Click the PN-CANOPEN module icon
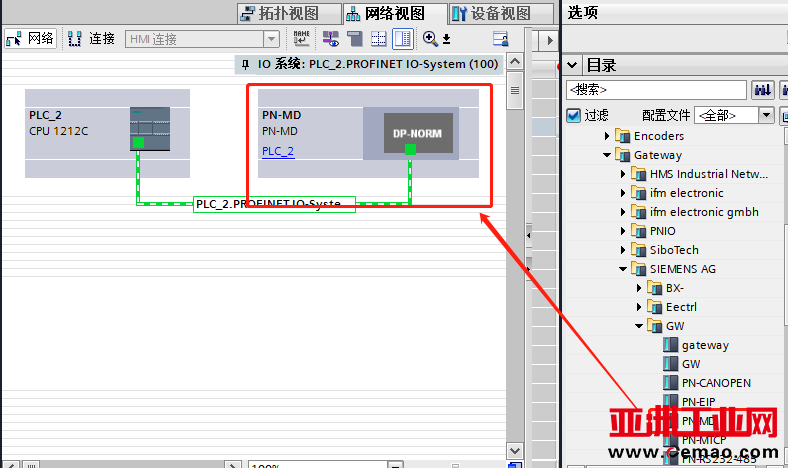 (670, 383)
